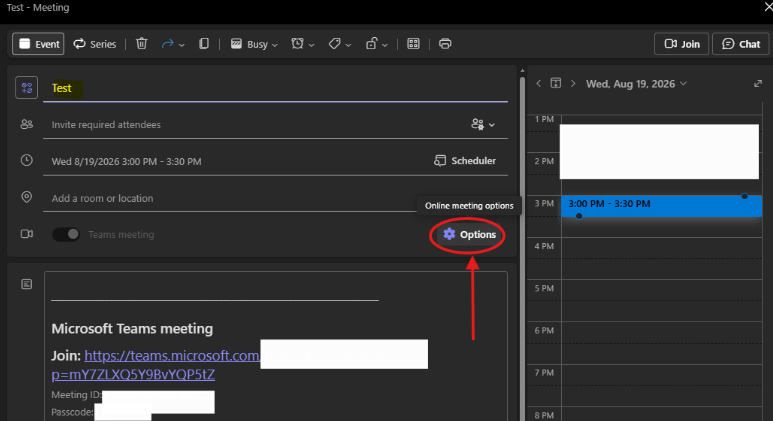Expand the lock options chevron
This screenshot has width=773, height=421.
click(385, 45)
